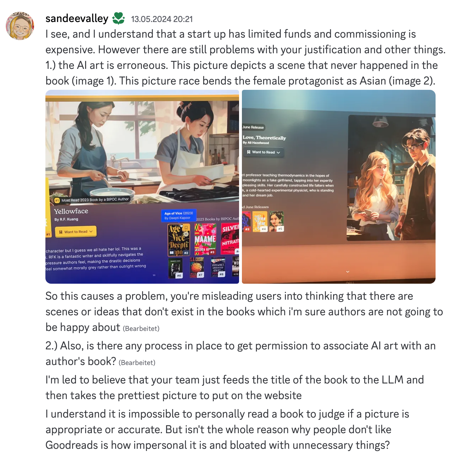Click the bookmark icon on Age of Vice

pos(186,228)
